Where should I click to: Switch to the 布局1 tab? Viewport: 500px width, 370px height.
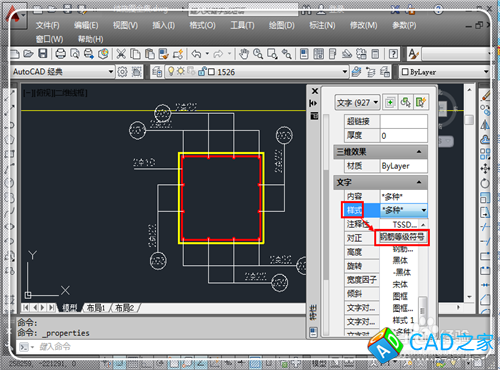pos(96,308)
